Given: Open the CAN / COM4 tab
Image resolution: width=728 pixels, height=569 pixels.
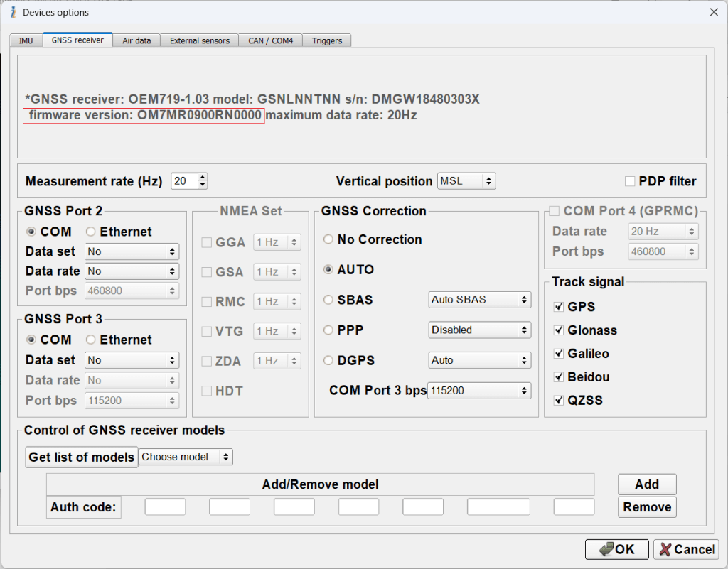Looking at the screenshot, I should coord(270,40).
